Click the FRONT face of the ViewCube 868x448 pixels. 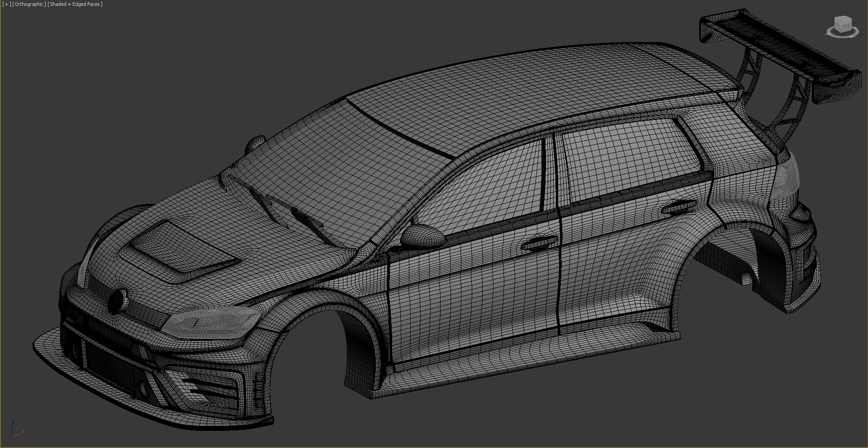pyautogui.click(x=837, y=25)
